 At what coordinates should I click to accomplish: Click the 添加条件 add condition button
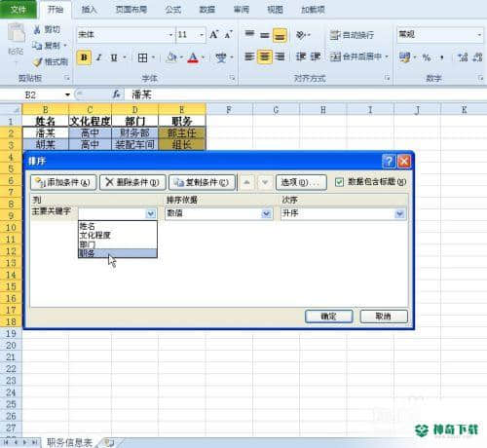click(x=63, y=182)
